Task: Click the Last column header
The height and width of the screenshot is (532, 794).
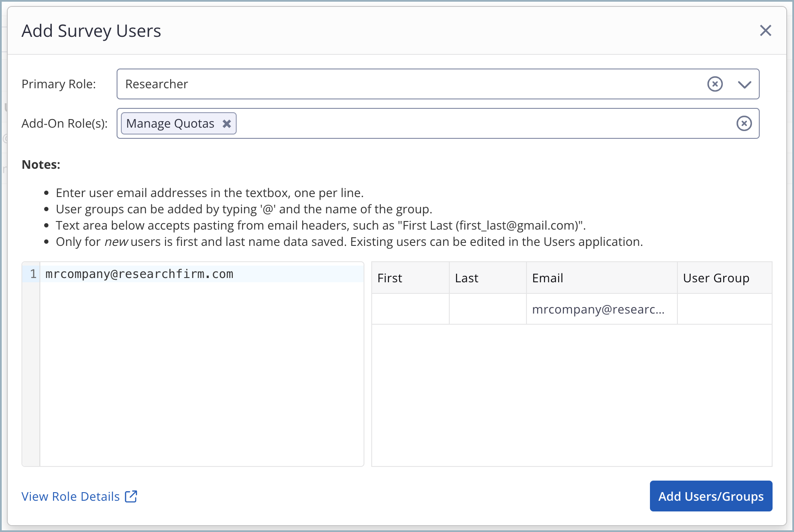Action: 466,278
